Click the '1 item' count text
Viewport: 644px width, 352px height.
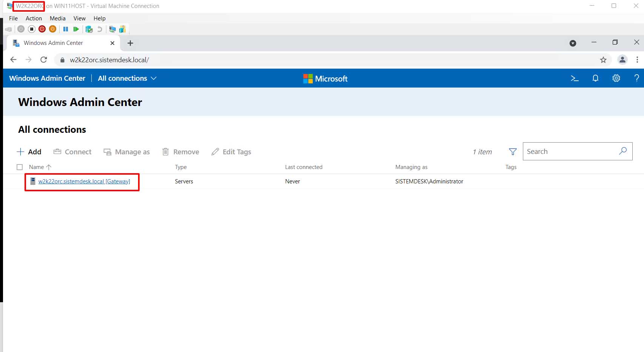(483, 152)
